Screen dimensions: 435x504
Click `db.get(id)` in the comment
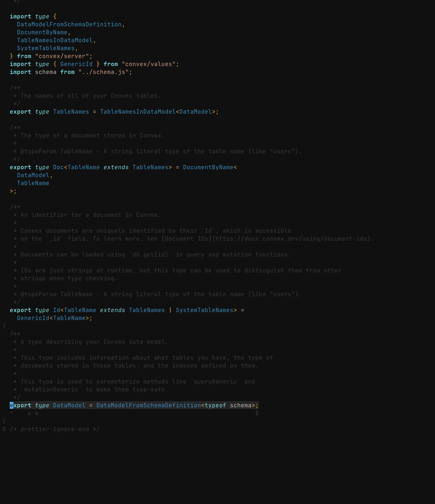[151, 255]
